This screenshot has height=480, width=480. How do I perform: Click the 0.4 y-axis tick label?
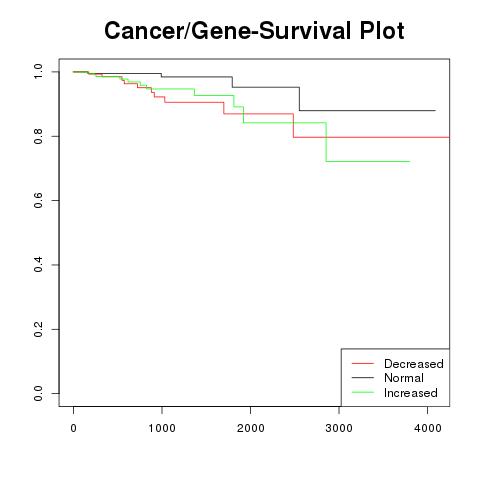pyautogui.click(x=38, y=265)
